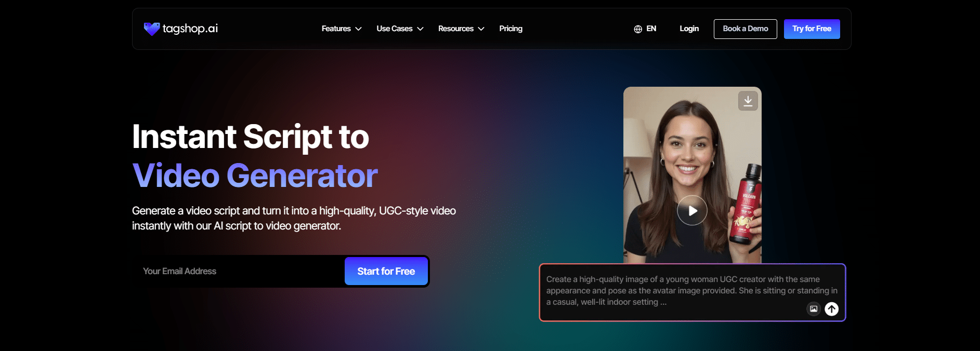Image resolution: width=980 pixels, height=351 pixels.
Task: Play the UGC avatar video
Action: click(692, 210)
